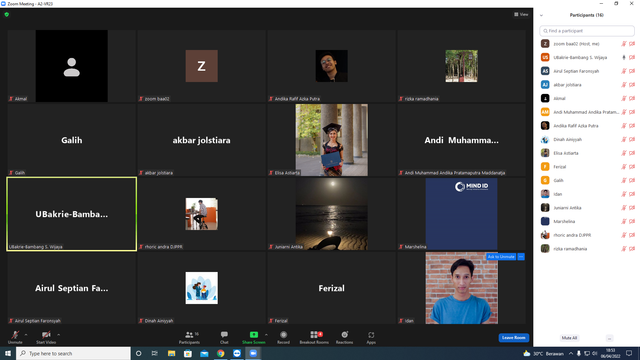
Task: Click the Find a participant search field
Action: coord(587,31)
